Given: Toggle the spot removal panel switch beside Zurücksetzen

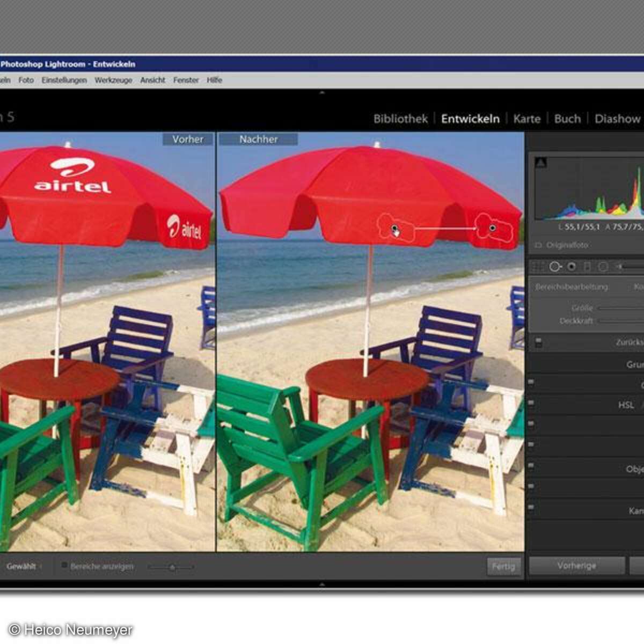Looking at the screenshot, I should pos(538,342).
